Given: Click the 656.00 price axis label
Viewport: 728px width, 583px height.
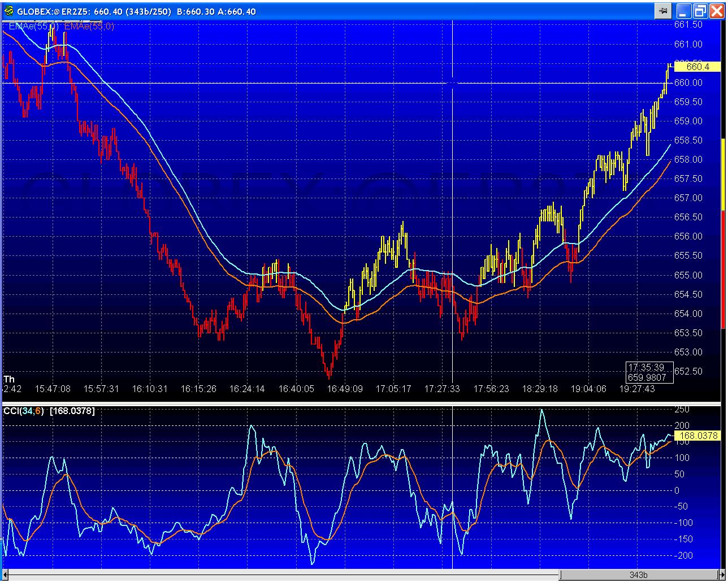Looking at the screenshot, I should (x=688, y=237).
